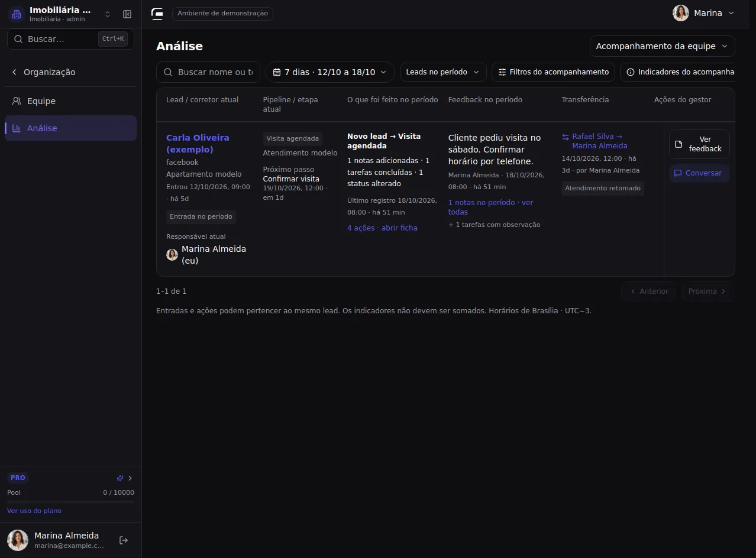Select the Análise sidebar item
The image size is (756, 558).
click(70, 128)
